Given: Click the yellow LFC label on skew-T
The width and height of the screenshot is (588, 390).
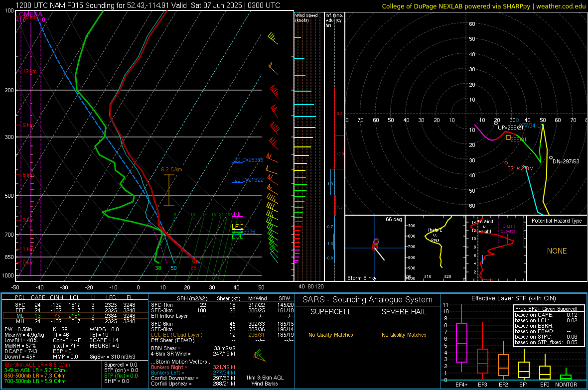Looking at the screenshot, I should [237, 227].
